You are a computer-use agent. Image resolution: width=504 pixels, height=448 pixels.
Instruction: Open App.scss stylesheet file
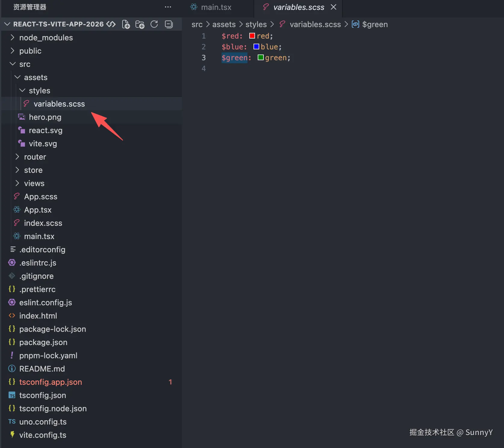(92, 196)
